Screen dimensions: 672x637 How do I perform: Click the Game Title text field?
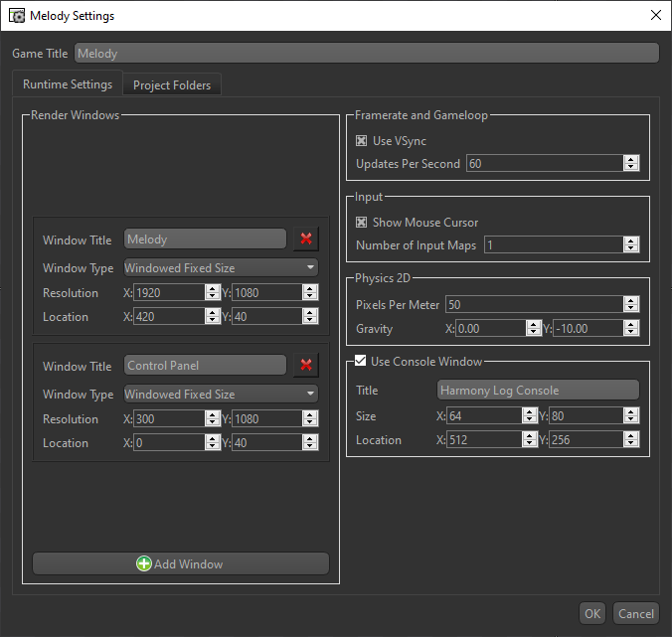367,53
